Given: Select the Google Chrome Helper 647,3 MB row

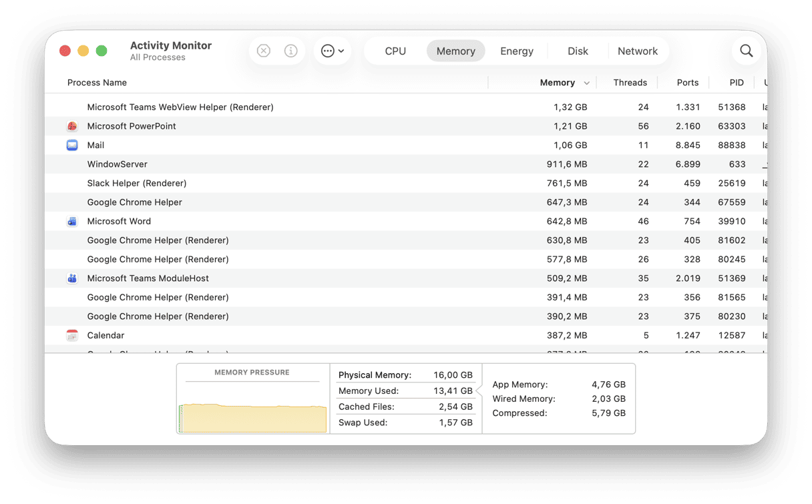Looking at the screenshot, I should pos(406,202).
